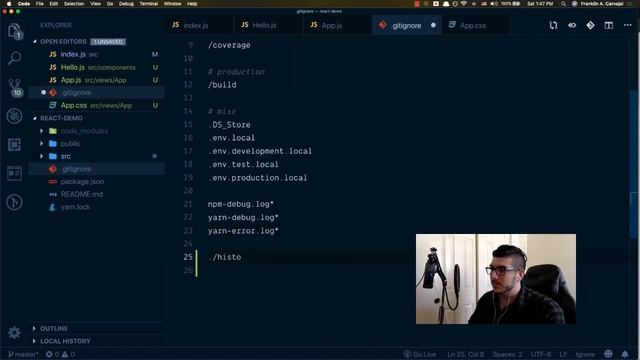This screenshot has width=640, height=360.
Task: Select .gitignore in the project file tree
Action: 97,169
